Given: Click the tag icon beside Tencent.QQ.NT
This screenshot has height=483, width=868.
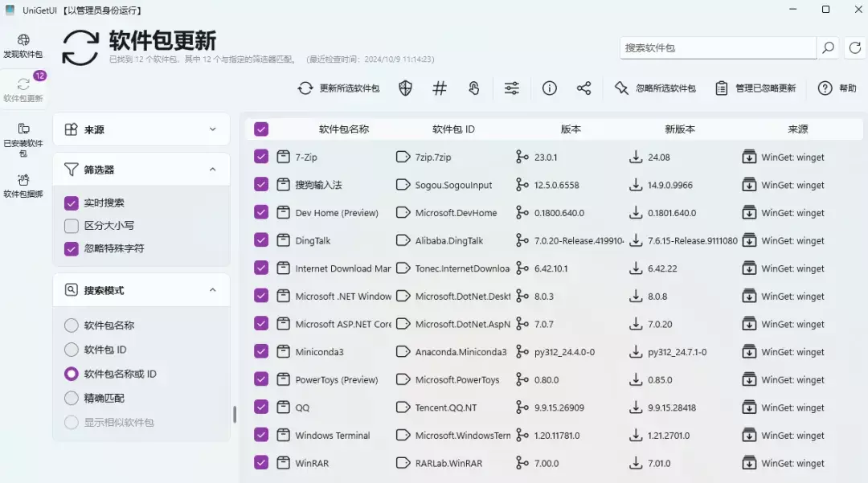Looking at the screenshot, I should pyautogui.click(x=403, y=407).
